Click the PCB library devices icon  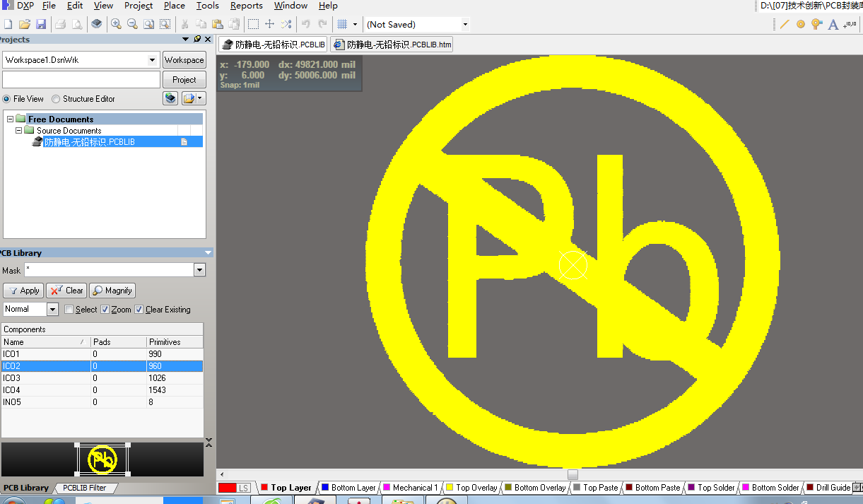click(97, 24)
